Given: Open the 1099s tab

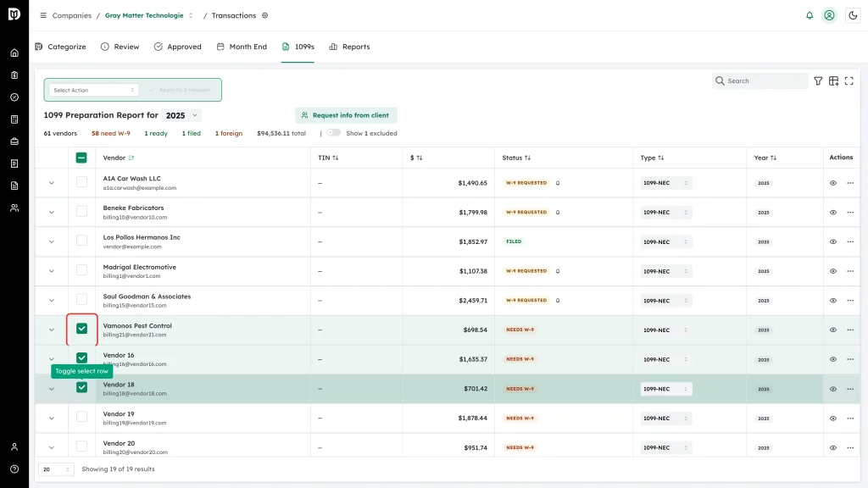Looking at the screenshot, I should 298,47.
